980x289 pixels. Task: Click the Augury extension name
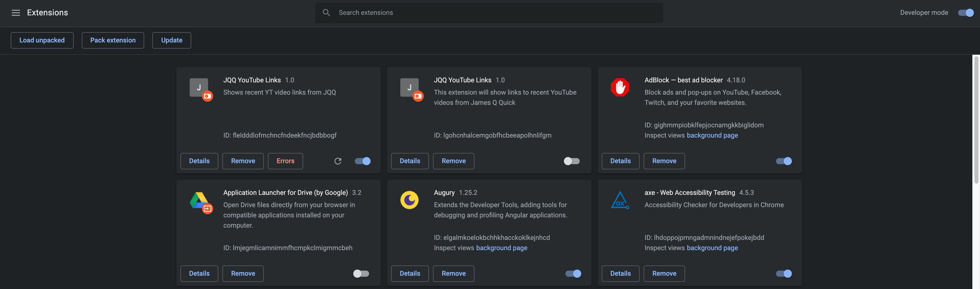(444, 193)
